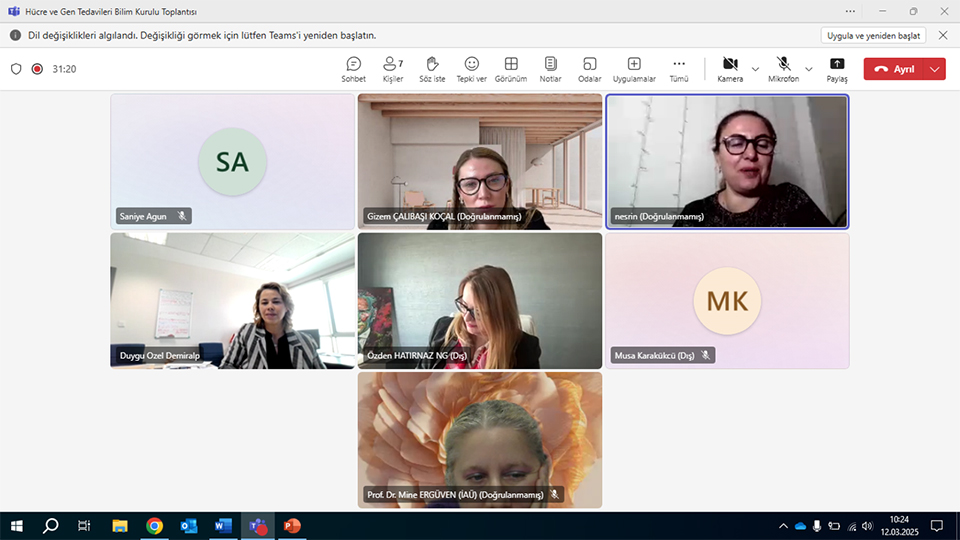960x540 pixels.
Task: Expand the Kamera options arrow
Action: coord(755,69)
